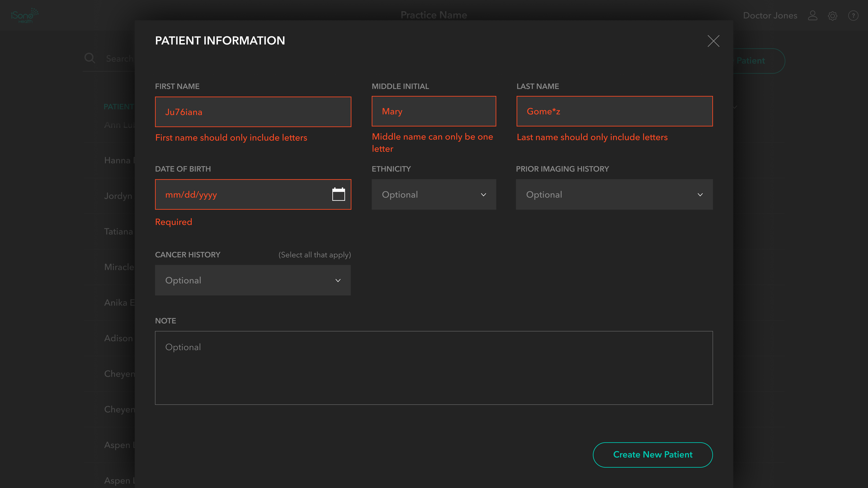The image size is (868, 488).
Task: Click the Middle Initial field containing Mary
Action: pyautogui.click(x=433, y=111)
